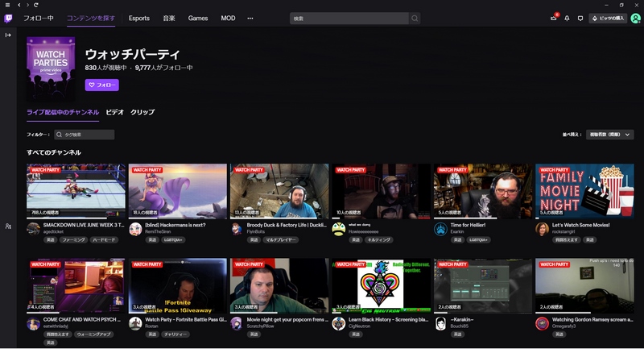This screenshot has height=349, width=644.
Task: Click the top search input field
Action: (349, 19)
